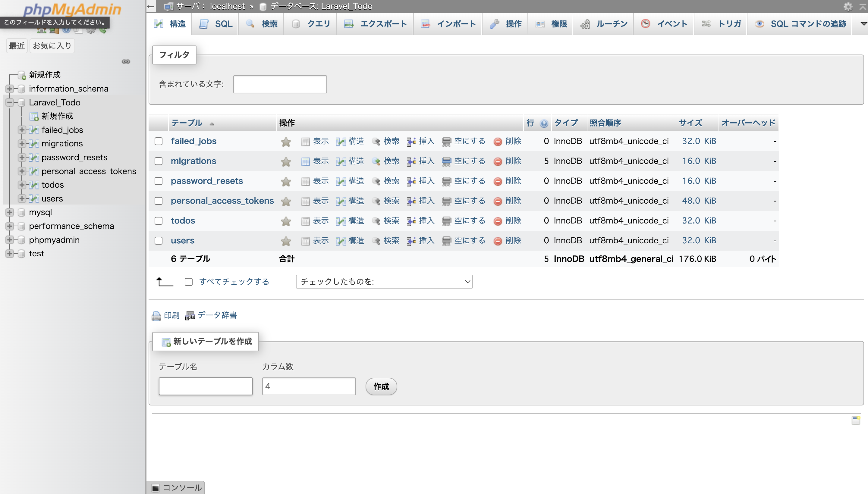This screenshot has height=494, width=868.
Task: Open password_resets in sidebar tree
Action: tap(74, 158)
